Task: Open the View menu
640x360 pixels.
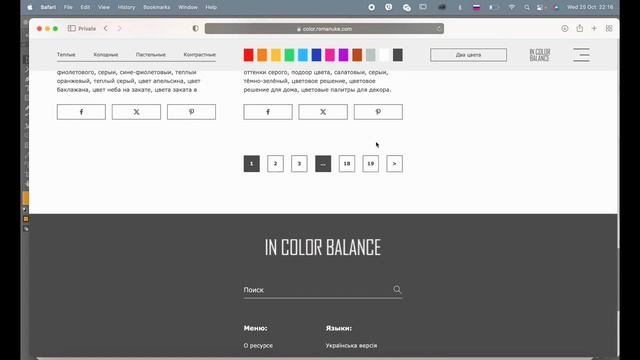Action: coord(104,7)
